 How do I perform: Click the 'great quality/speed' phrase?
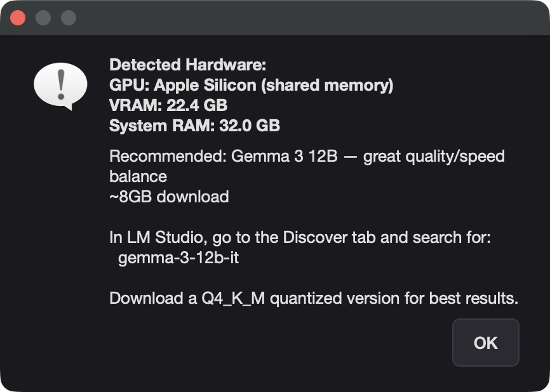(434, 157)
